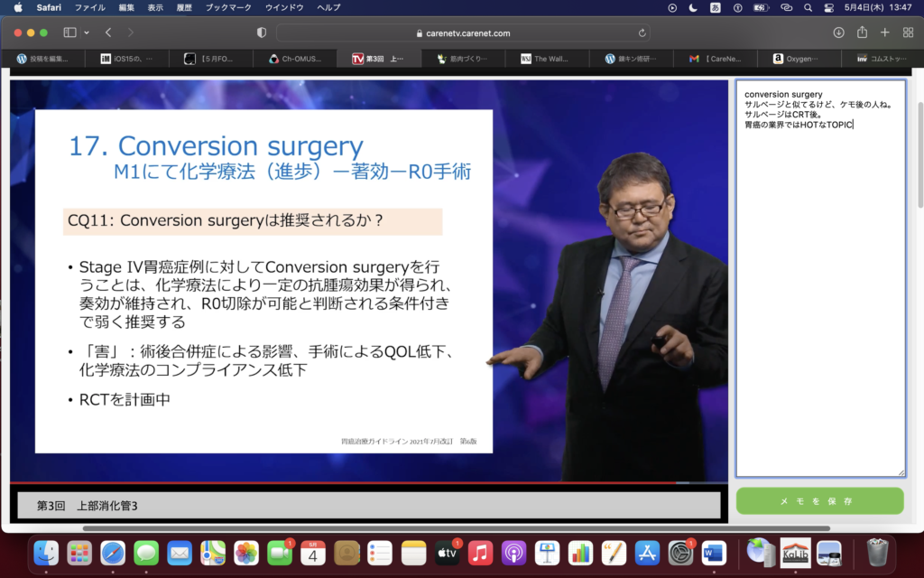
Task: Open the Safari downloads icon
Action: point(838,33)
